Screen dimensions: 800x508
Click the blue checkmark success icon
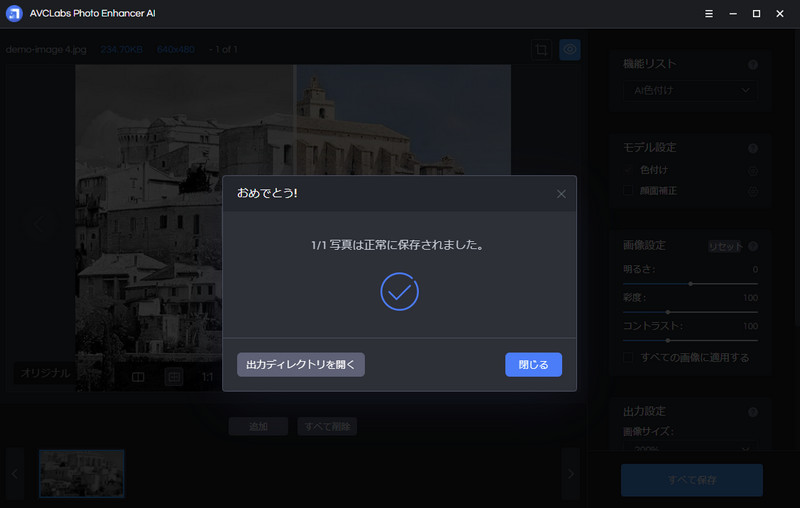coord(399,292)
